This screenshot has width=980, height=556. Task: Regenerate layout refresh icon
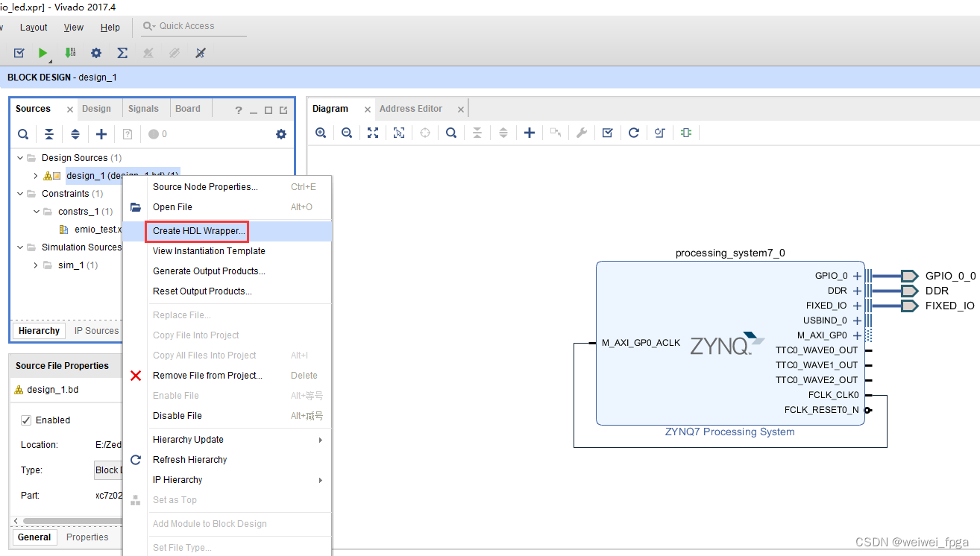pos(634,133)
